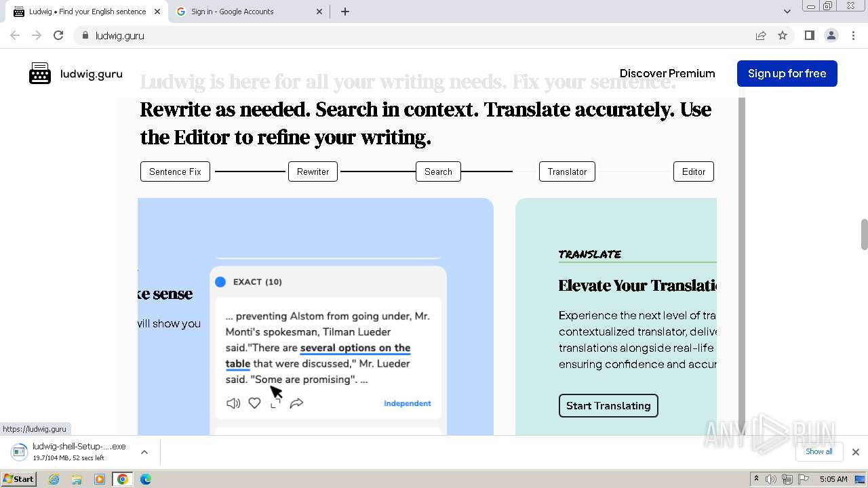Close the downloads bar
The height and width of the screenshot is (488, 868).
855,452
